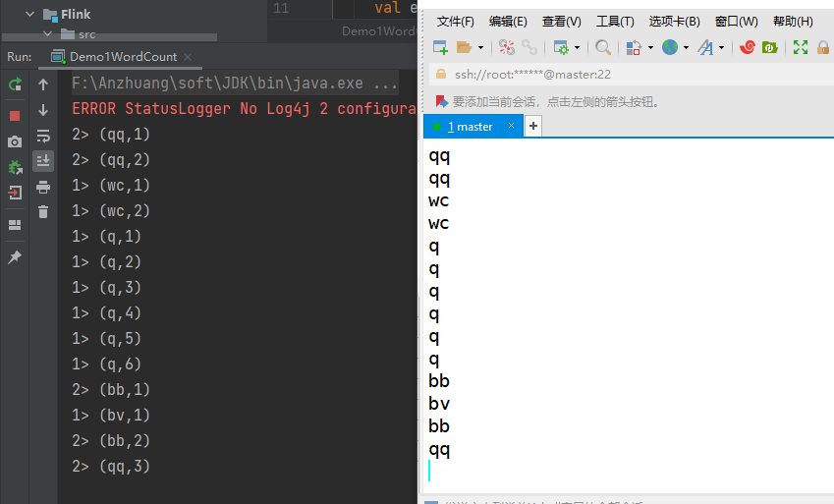Close the Demo1WordCount run tab
834x504 pixels.
coord(188,56)
